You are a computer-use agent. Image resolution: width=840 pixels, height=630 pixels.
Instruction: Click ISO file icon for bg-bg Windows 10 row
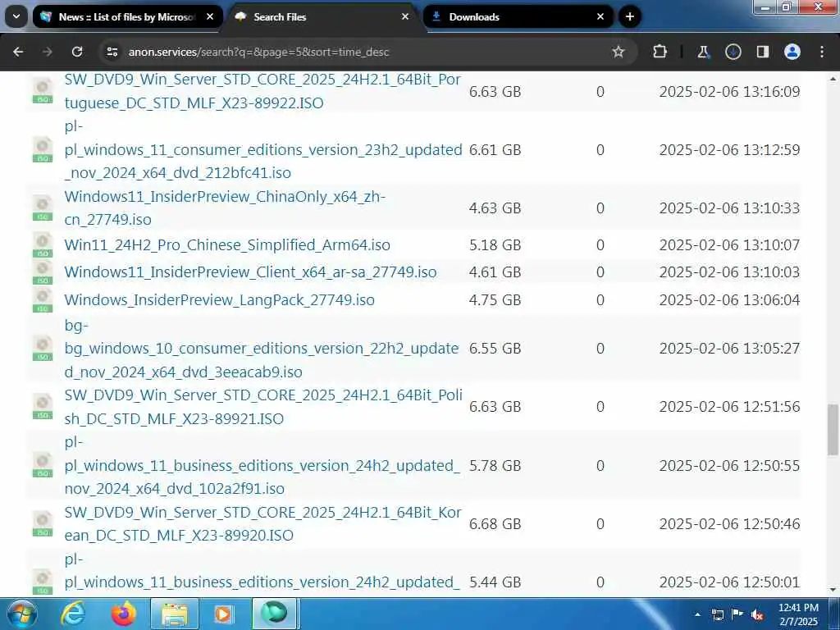(x=43, y=348)
